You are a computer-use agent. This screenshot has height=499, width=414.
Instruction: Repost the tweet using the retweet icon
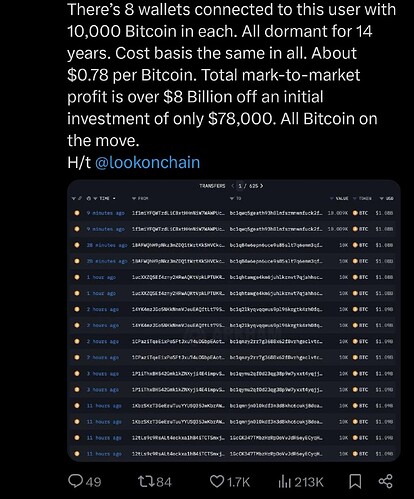(146, 481)
